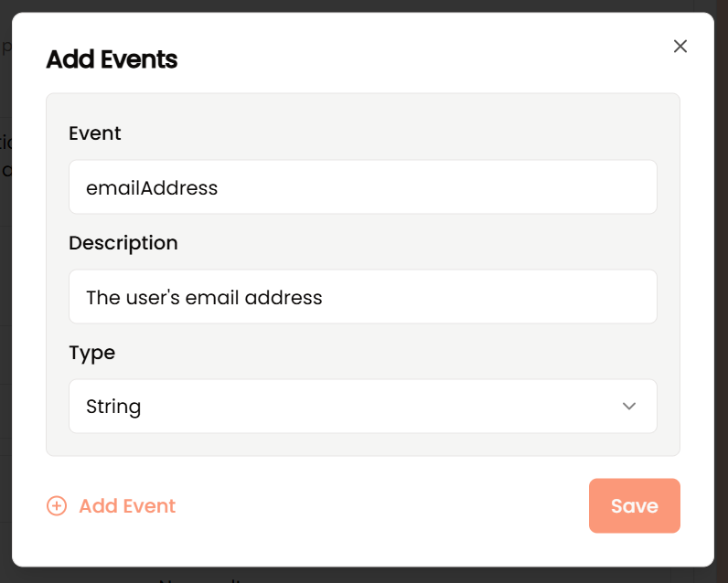Click the text "The user's email address"
The width and height of the screenshot is (728, 583).
tap(204, 297)
